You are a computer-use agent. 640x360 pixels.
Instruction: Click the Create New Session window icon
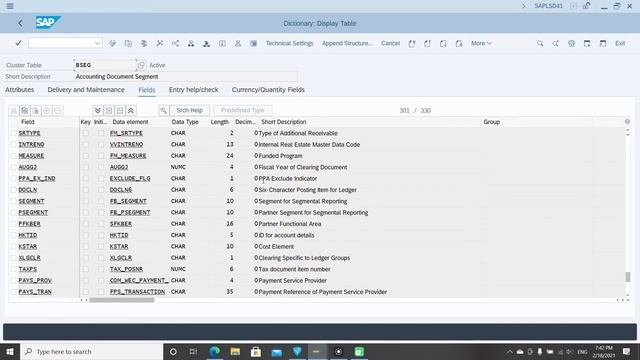[x=587, y=43]
